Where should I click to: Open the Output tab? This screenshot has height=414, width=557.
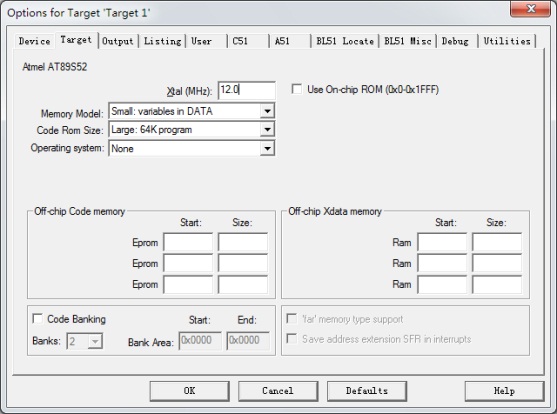[x=118, y=41]
